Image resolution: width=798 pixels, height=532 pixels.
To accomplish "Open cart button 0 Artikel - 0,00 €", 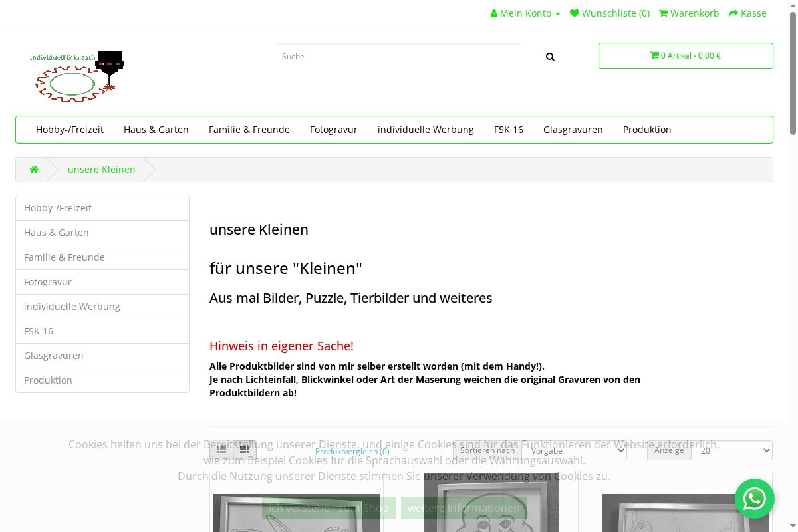I will (686, 56).
